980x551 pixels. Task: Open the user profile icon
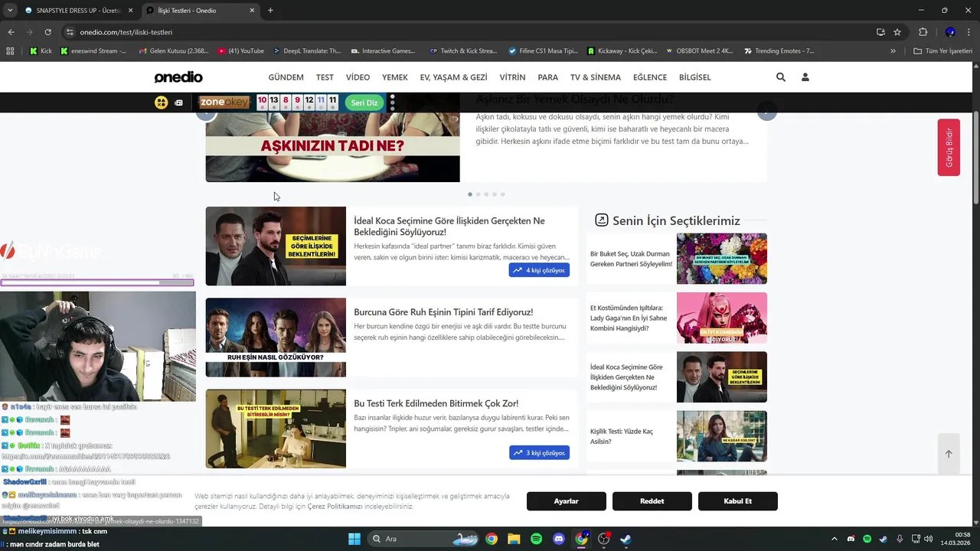click(805, 77)
